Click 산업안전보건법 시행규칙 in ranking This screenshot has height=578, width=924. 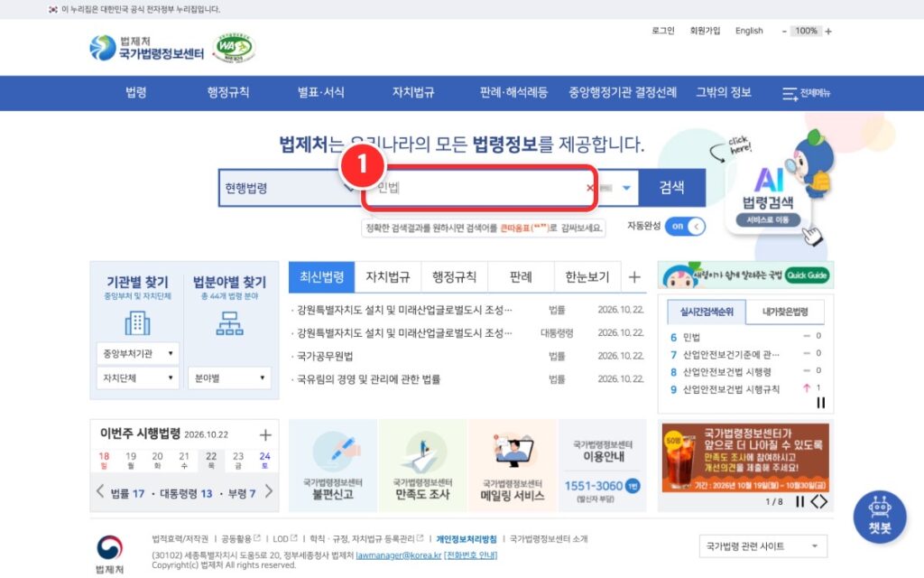[x=731, y=389]
